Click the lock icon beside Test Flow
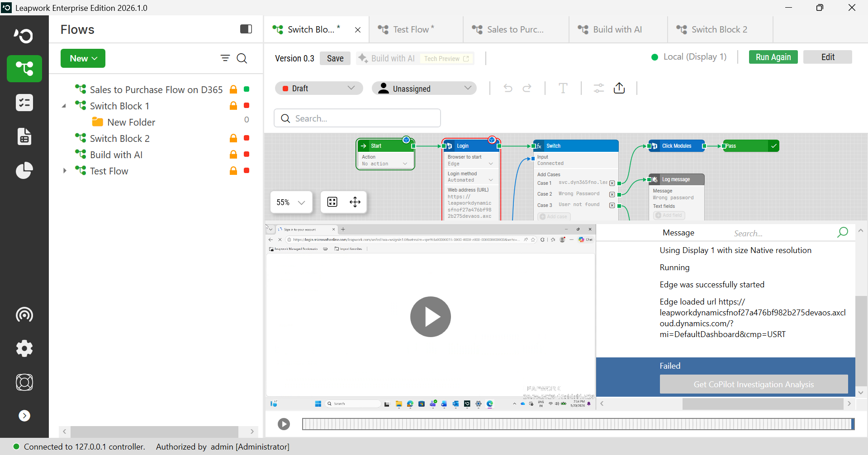 click(x=233, y=170)
